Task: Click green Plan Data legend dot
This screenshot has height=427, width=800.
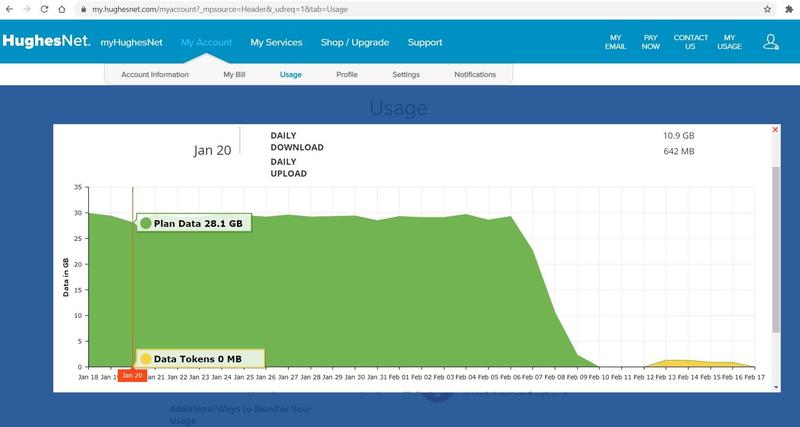Action: click(x=146, y=223)
